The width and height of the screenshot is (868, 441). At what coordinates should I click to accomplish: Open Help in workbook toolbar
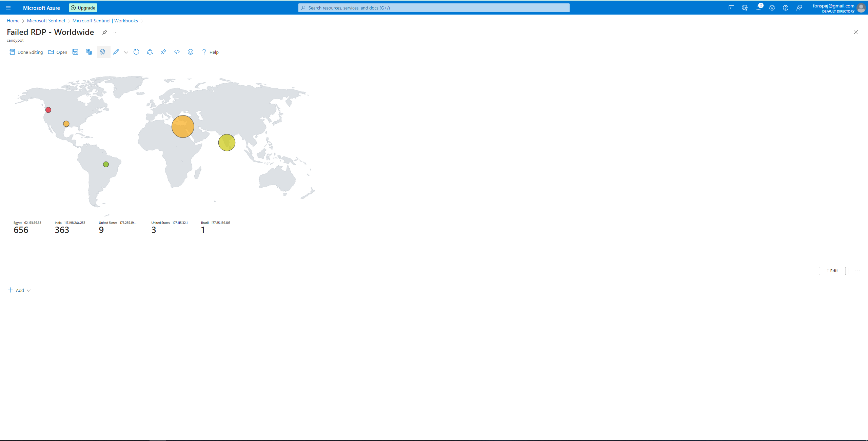point(210,52)
